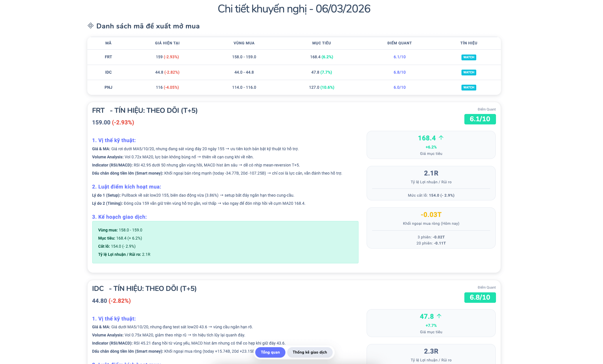Click the WATCH badge in FRT row
The width and height of the screenshot is (603, 364).
click(x=468, y=57)
